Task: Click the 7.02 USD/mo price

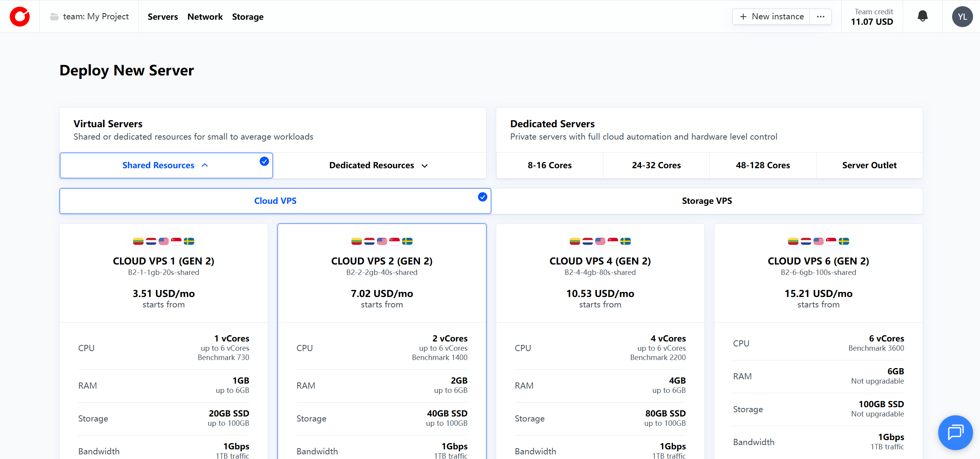Action: click(x=382, y=293)
